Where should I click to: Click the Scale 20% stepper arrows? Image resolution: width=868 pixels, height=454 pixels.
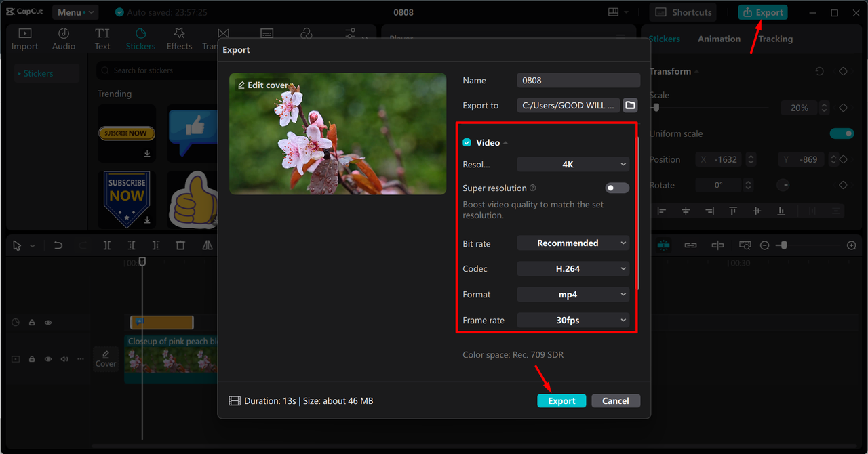(x=824, y=108)
